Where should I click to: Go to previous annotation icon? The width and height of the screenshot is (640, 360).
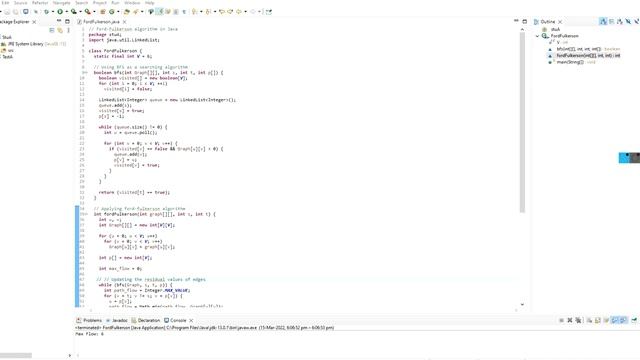pos(208,12)
